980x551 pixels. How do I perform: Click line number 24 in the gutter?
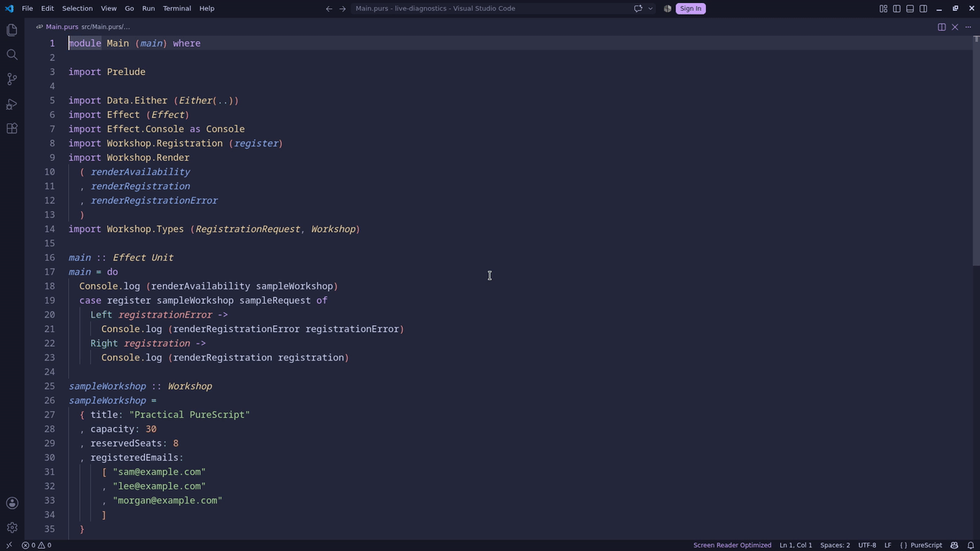coord(50,372)
